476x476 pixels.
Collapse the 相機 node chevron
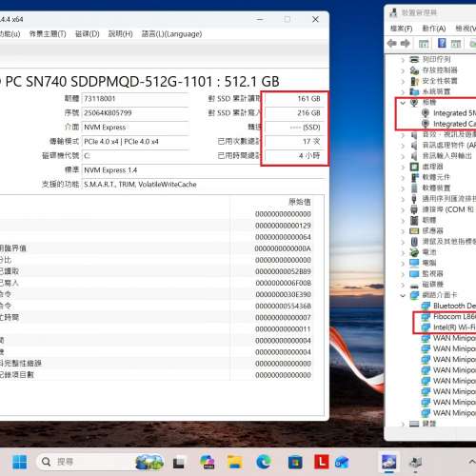click(403, 103)
